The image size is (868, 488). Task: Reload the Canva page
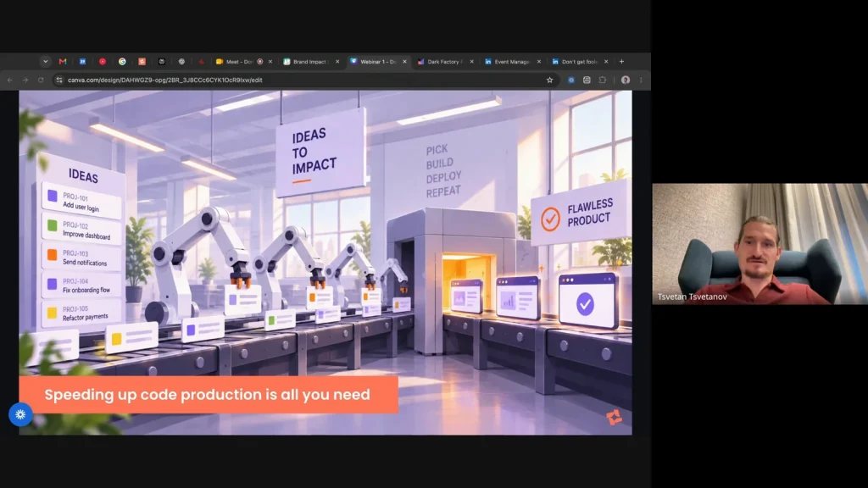coord(41,80)
